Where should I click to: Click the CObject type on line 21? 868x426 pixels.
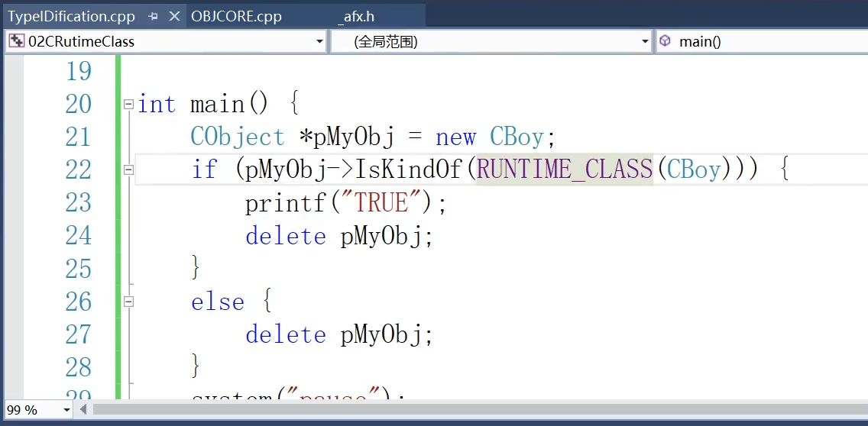[x=238, y=137]
